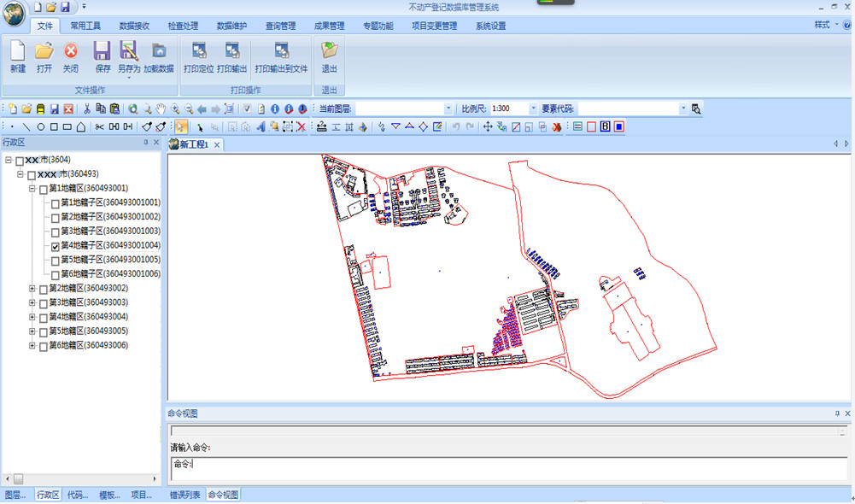Click the feature code search icon

tap(696, 109)
